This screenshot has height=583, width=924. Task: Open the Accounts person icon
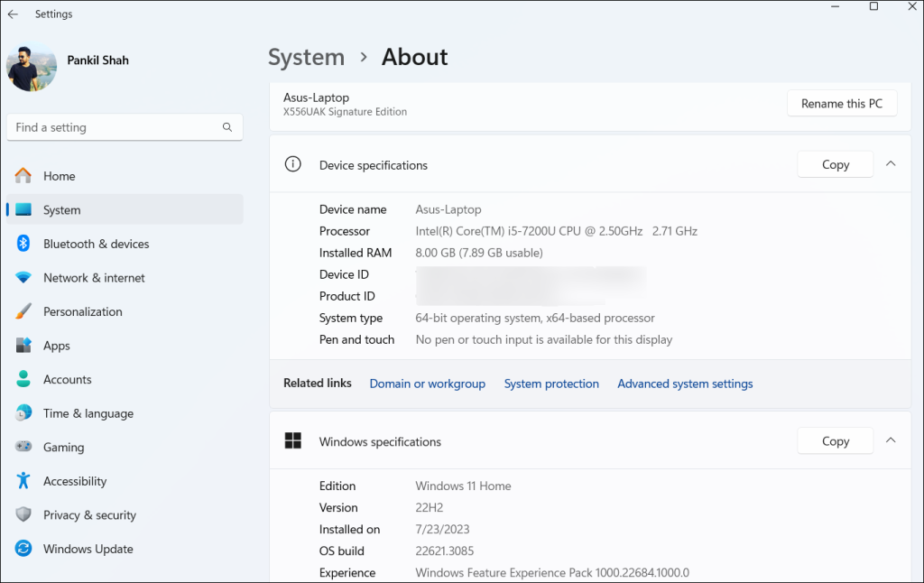point(23,380)
